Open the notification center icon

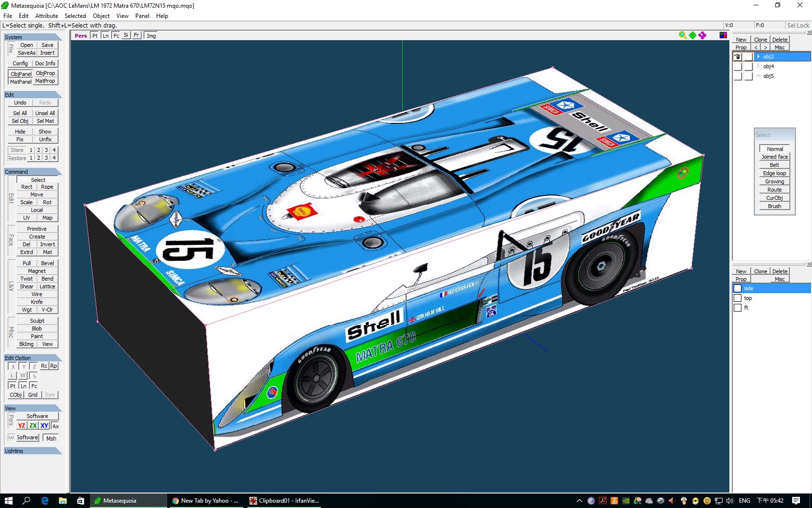click(x=796, y=501)
